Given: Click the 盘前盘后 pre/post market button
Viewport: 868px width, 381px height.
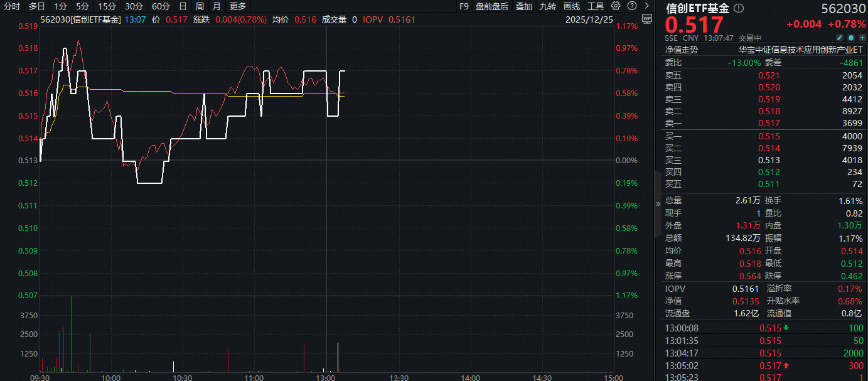Looking at the screenshot, I should pyautogui.click(x=491, y=6).
